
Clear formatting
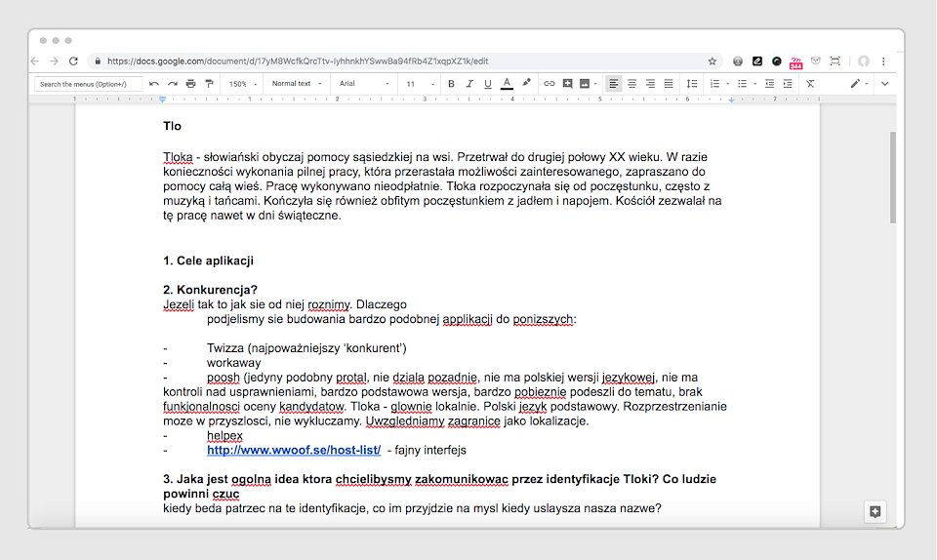pyautogui.click(x=810, y=84)
